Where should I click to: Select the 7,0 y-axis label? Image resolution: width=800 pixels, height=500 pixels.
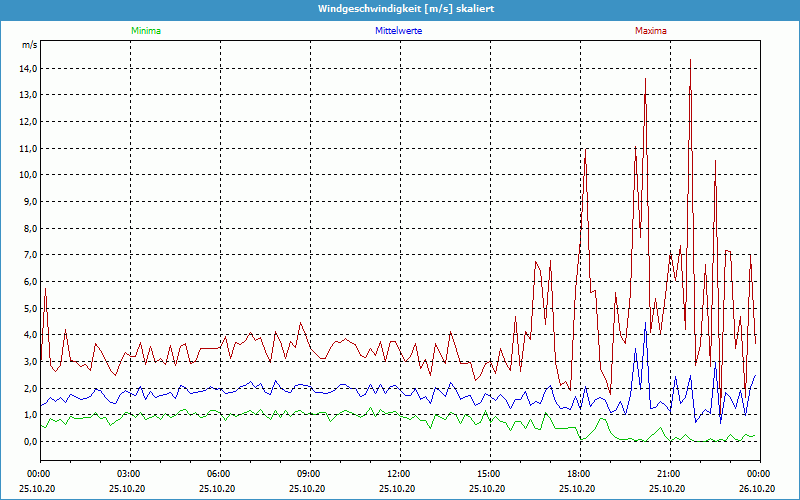27,255
